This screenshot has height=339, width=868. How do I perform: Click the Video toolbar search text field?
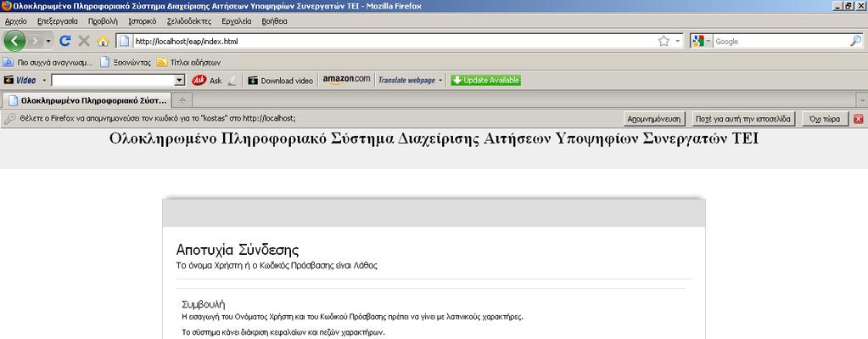pyautogui.click(x=113, y=81)
